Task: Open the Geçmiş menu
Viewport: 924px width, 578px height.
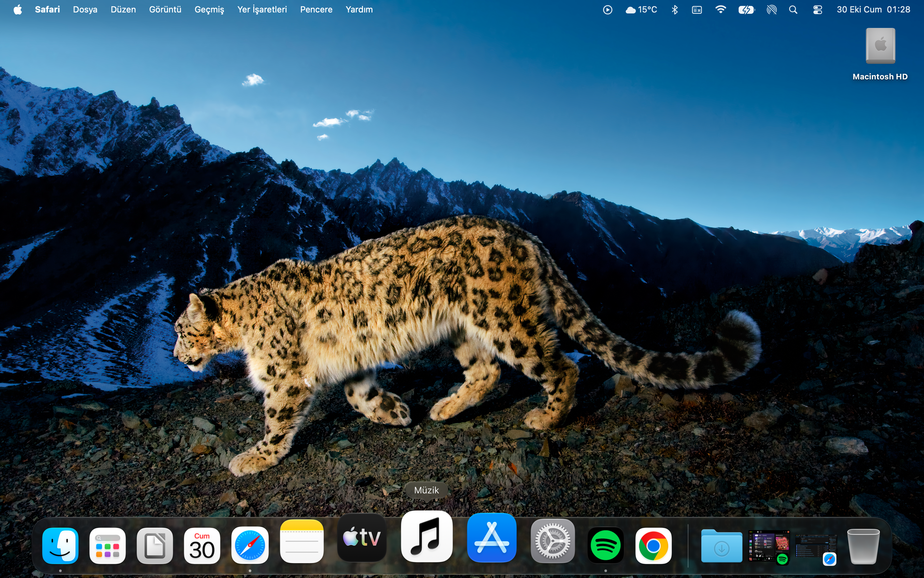Action: click(x=209, y=10)
